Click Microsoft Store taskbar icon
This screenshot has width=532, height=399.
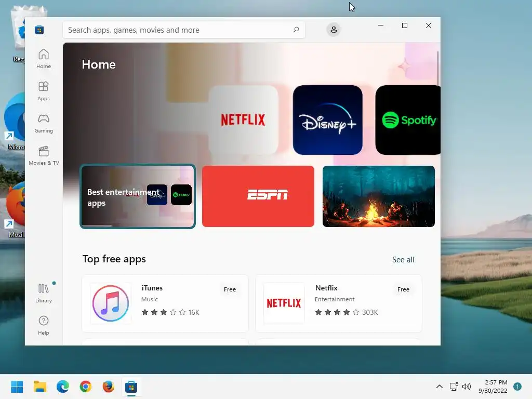click(131, 387)
